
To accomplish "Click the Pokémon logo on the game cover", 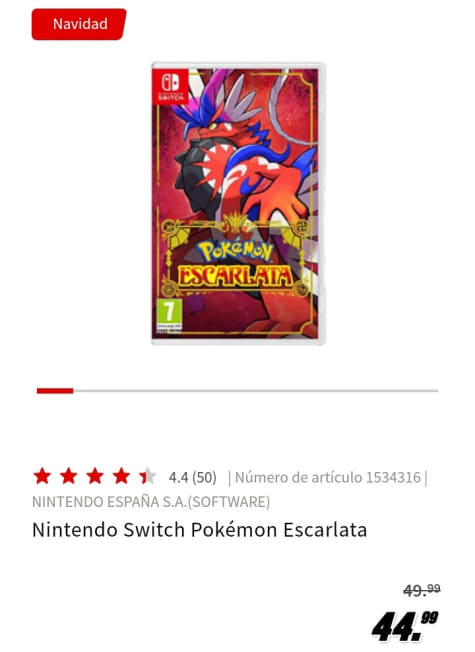I will tap(235, 251).
